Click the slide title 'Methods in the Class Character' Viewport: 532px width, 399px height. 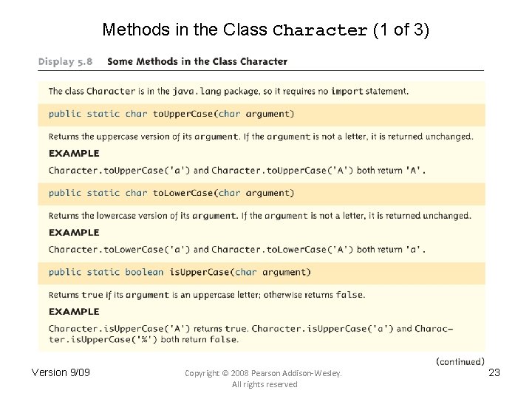click(x=265, y=30)
